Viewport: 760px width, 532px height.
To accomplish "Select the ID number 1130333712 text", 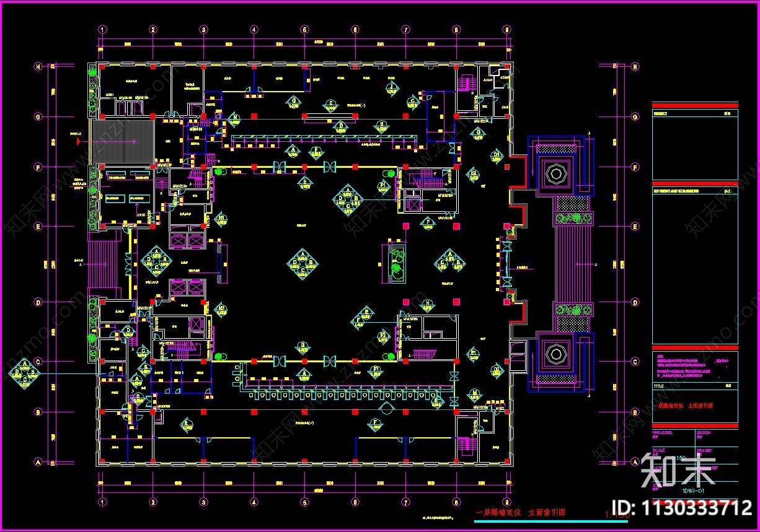I will pos(682,508).
